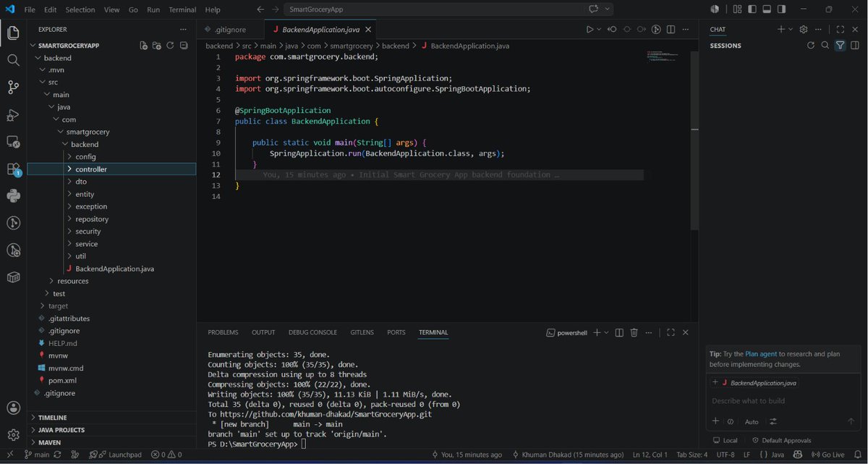Open the File menu
The height and width of the screenshot is (464, 868).
[29, 9]
